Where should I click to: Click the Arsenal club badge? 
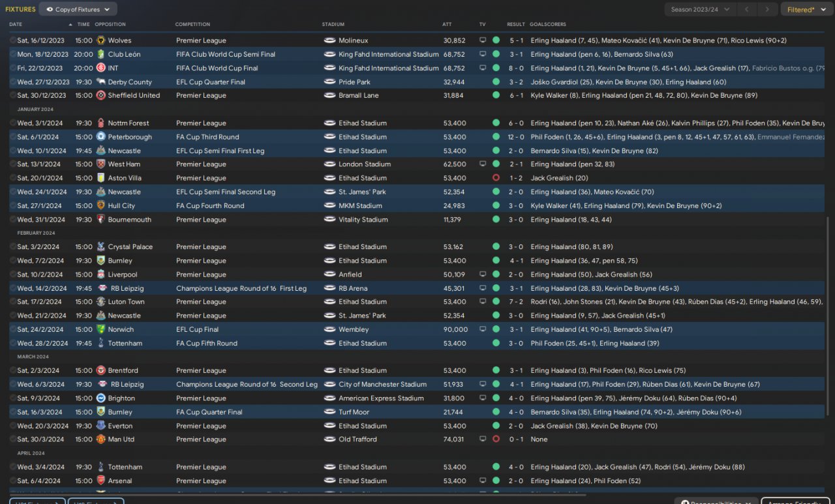pos(101,481)
